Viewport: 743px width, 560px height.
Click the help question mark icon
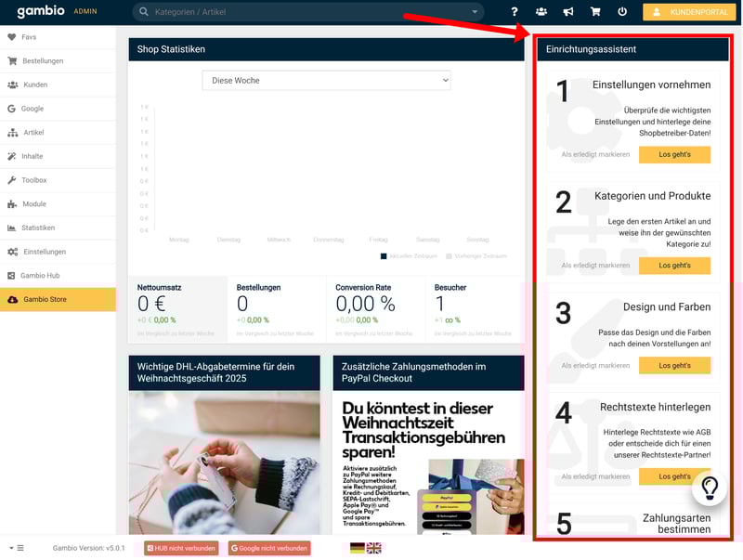point(515,12)
